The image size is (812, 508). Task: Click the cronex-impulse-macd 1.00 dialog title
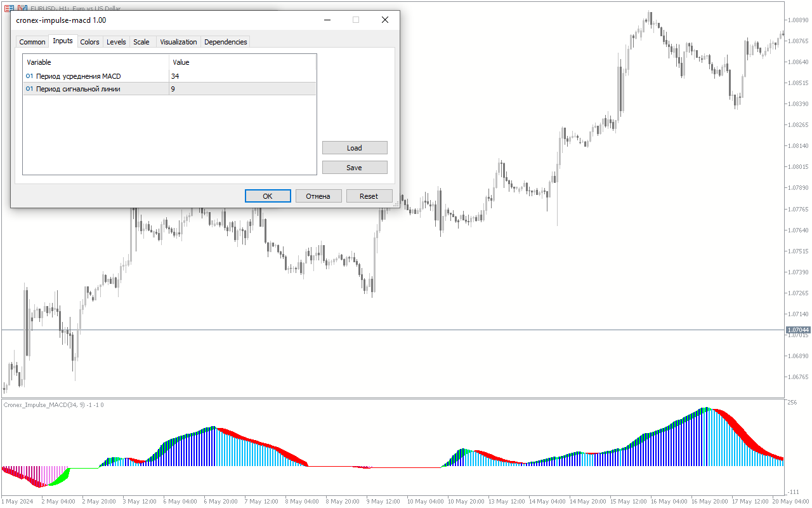point(61,20)
